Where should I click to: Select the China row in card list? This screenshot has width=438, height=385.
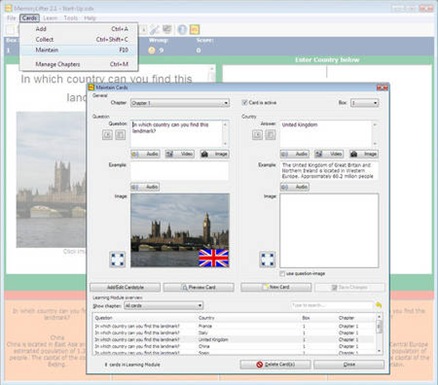234,346
